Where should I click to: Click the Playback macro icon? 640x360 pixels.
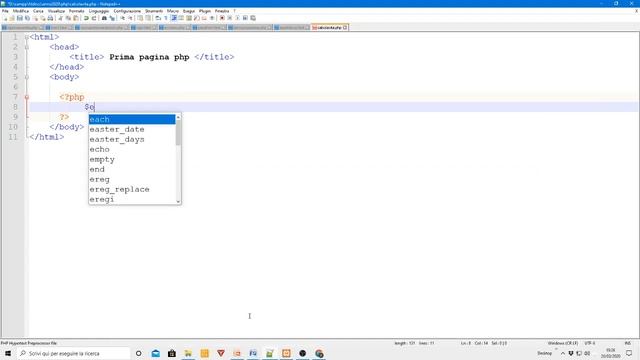click(237, 18)
